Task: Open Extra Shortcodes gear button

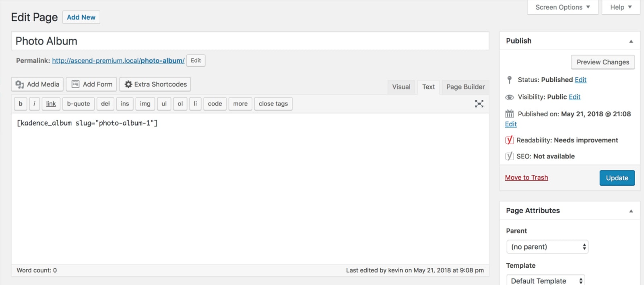Action: pos(155,84)
